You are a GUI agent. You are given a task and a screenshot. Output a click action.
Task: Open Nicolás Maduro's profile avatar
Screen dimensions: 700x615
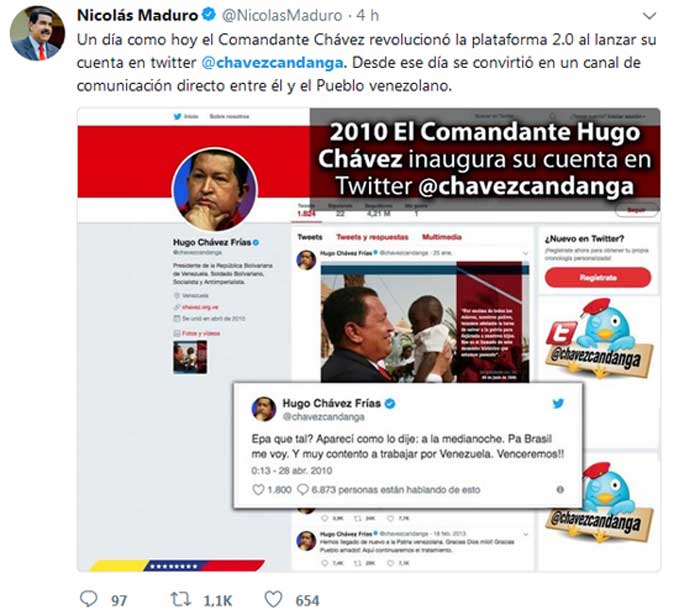[x=38, y=33]
